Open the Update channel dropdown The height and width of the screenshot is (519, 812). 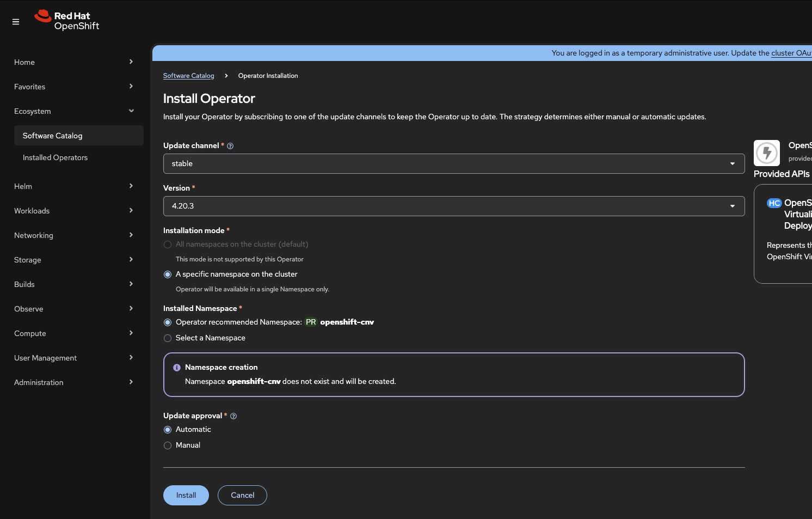(x=454, y=163)
